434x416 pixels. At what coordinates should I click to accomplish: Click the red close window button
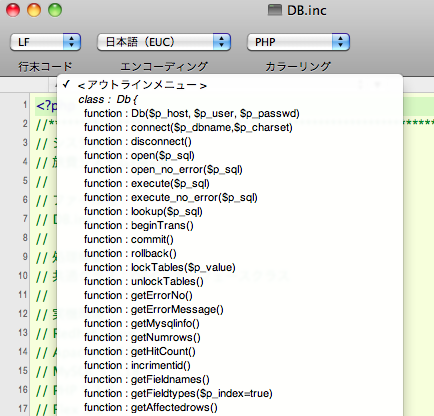(13, 10)
